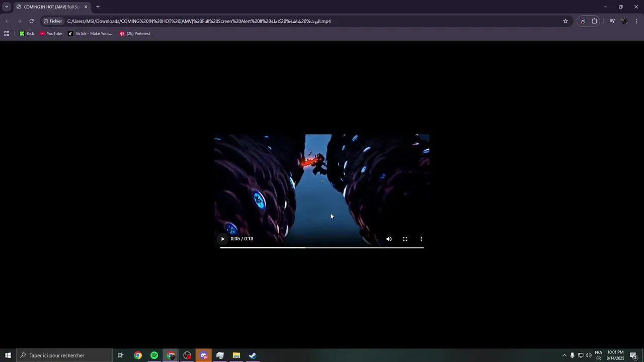Reload the current page
The width and height of the screenshot is (644, 362).
(31, 21)
